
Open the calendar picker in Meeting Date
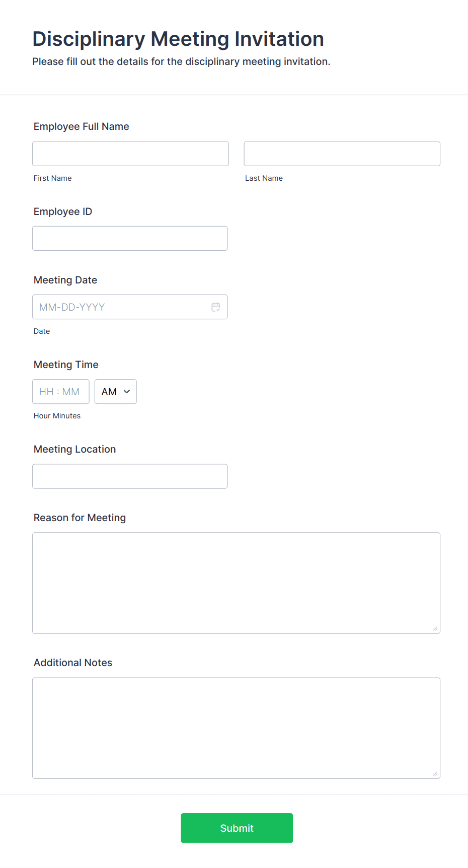point(216,307)
